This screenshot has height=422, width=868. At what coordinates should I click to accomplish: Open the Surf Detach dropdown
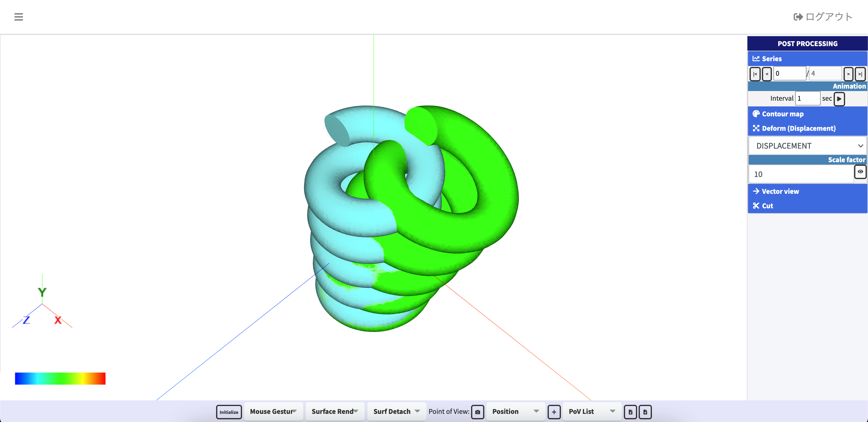tap(397, 411)
